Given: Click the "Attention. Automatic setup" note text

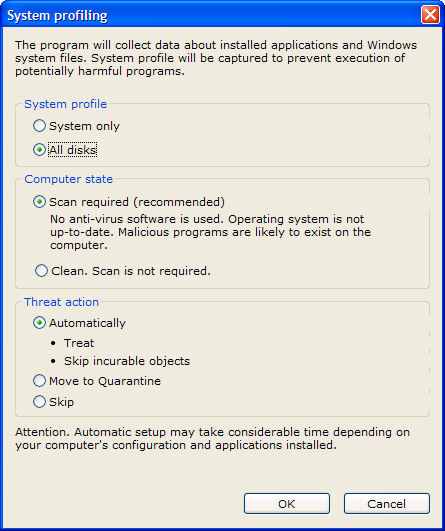Looking at the screenshot, I should pyautogui.click(x=212, y=439).
